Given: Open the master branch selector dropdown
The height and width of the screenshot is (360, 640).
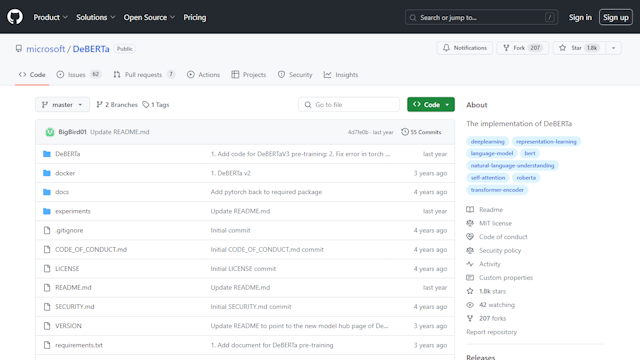Looking at the screenshot, I should [62, 104].
